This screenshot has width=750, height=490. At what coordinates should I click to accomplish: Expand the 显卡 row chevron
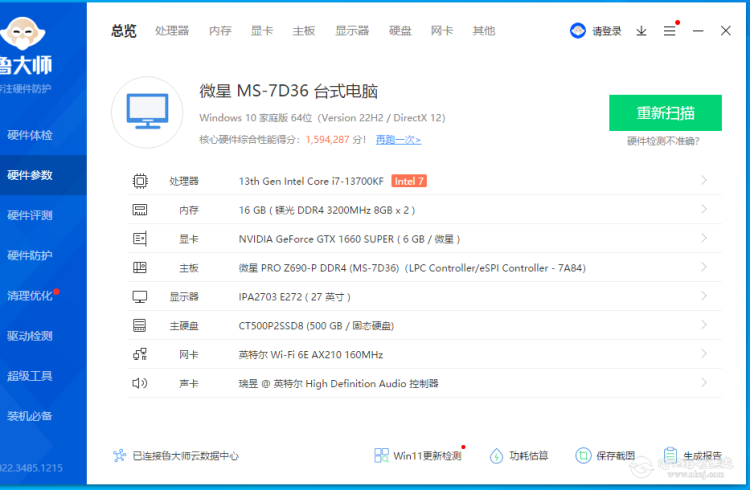point(704,238)
